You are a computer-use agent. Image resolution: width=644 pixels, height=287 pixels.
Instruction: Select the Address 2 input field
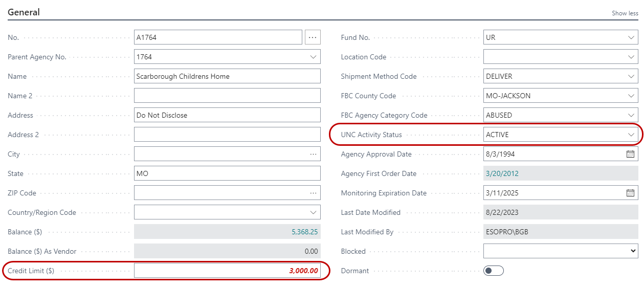click(x=227, y=135)
